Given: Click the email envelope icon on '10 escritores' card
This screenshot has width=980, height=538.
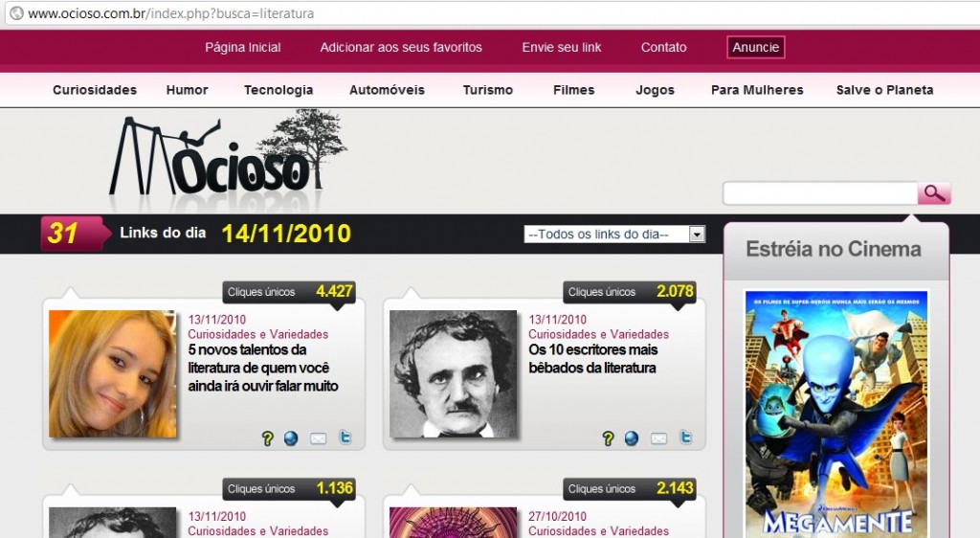Looking at the screenshot, I should click(658, 438).
